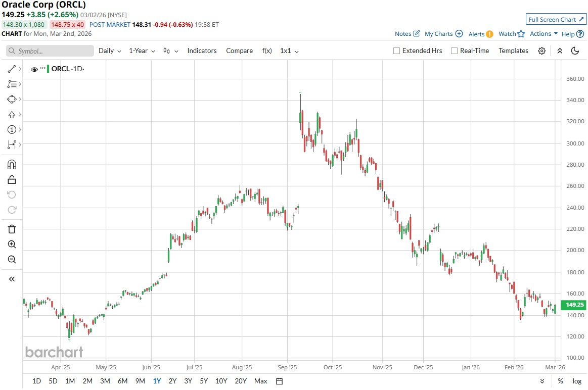Click the Watch star icon
This screenshot has width=588, height=390.
[x=521, y=34]
